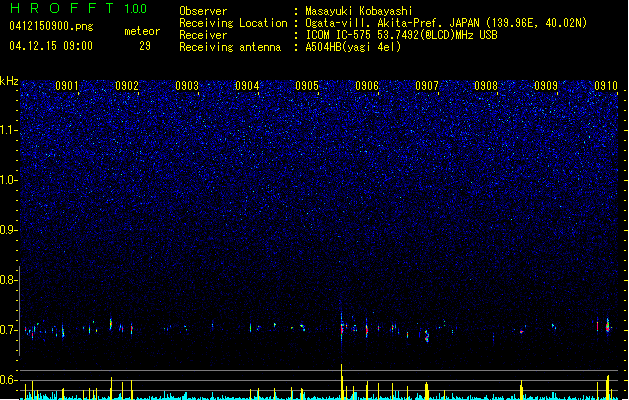Click the 0903 time marker

[x=187, y=86]
